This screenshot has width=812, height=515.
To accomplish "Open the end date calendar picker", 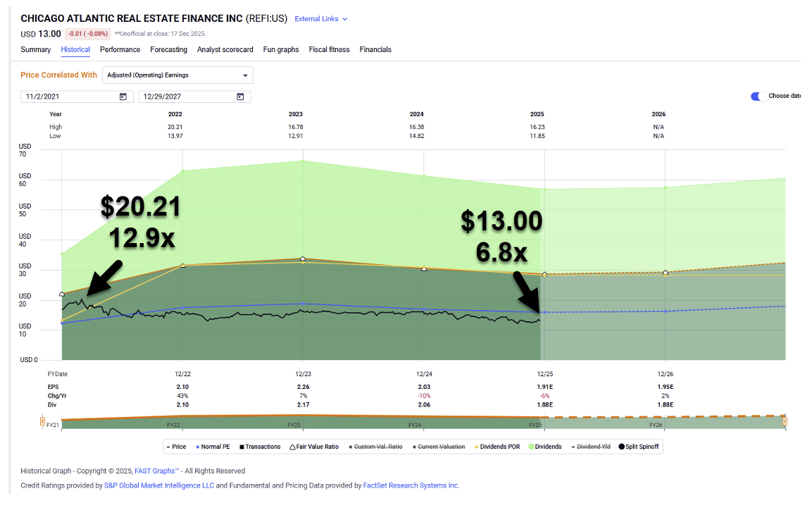I will [x=240, y=97].
